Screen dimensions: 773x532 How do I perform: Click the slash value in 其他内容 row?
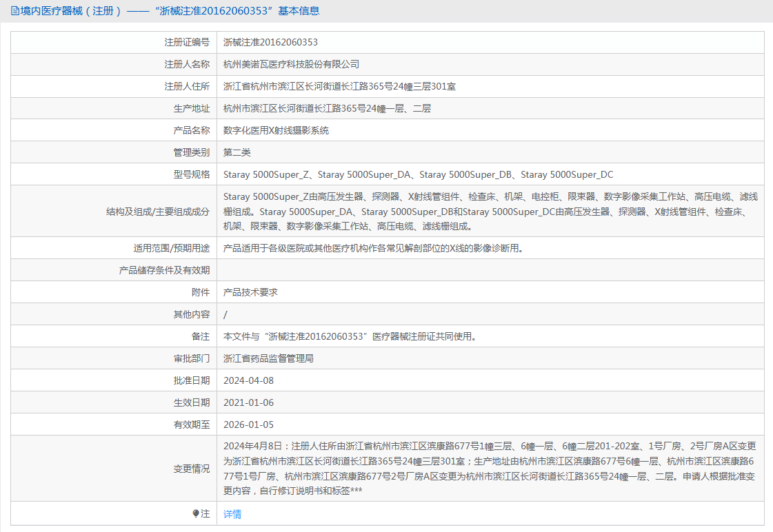[x=225, y=315]
